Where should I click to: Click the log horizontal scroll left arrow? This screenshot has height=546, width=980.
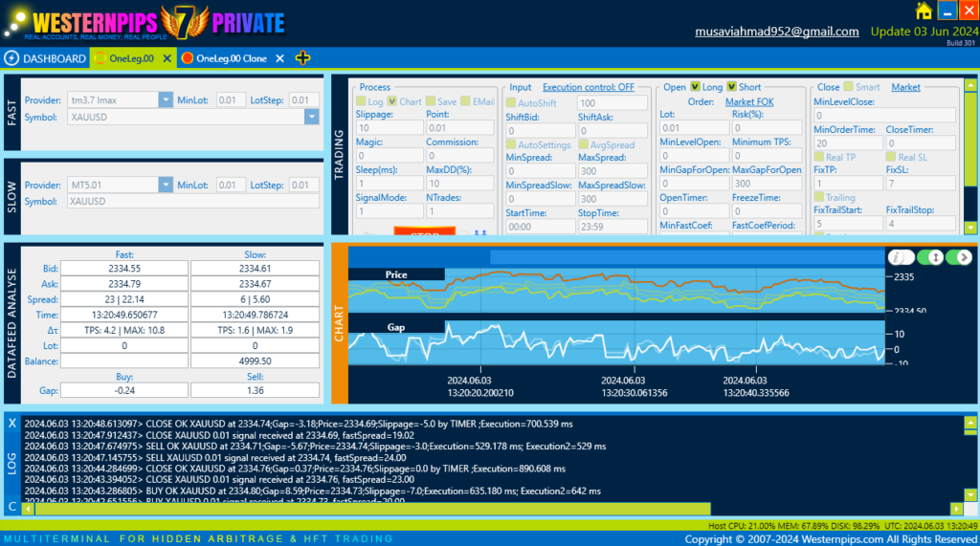[28, 509]
